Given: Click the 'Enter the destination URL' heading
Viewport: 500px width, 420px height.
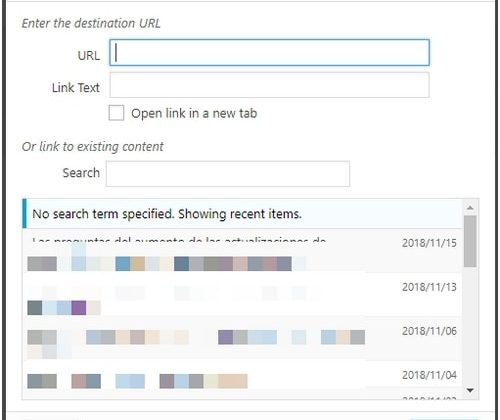Looking at the screenshot, I should click(x=91, y=23).
